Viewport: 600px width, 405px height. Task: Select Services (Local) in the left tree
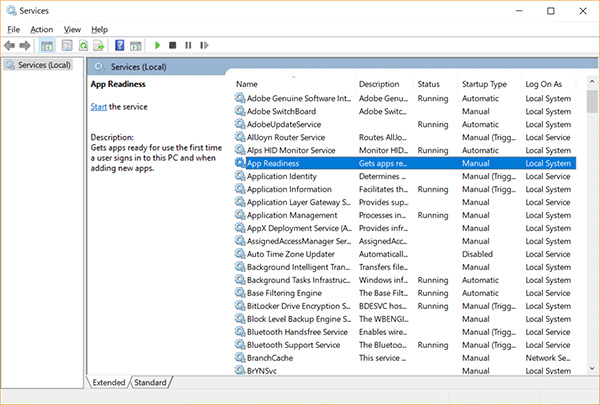click(x=42, y=65)
